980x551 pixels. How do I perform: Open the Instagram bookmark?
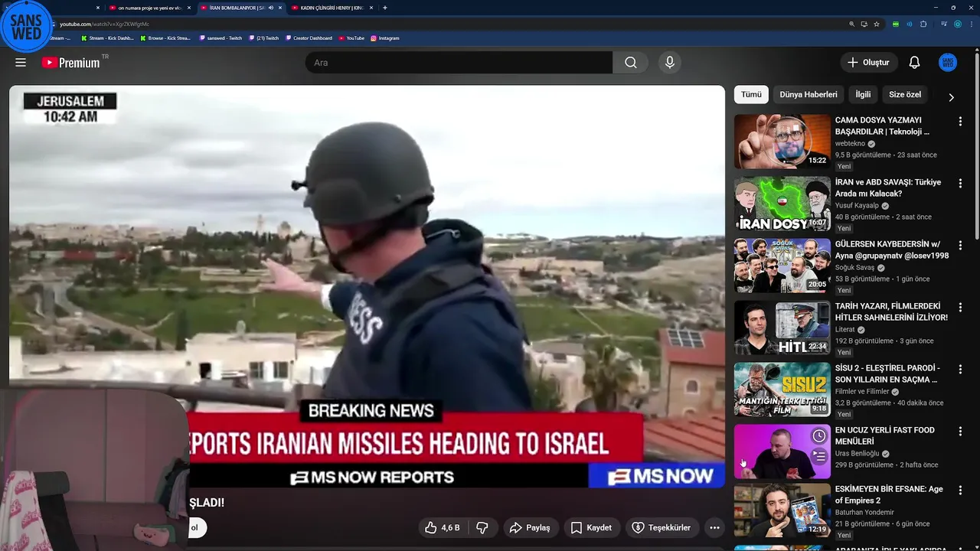(x=385, y=38)
